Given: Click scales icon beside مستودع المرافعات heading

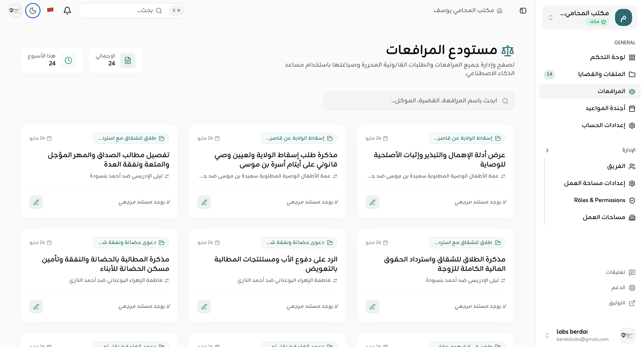Looking at the screenshot, I should (507, 50).
